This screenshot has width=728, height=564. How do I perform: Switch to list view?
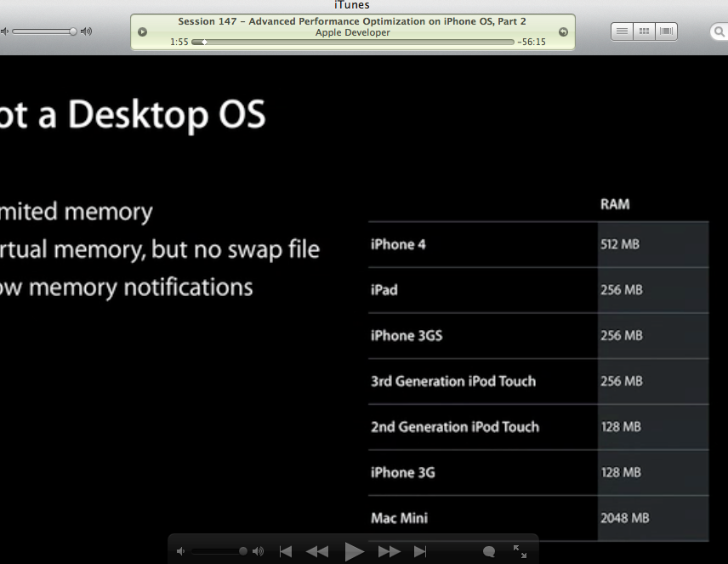(x=622, y=31)
